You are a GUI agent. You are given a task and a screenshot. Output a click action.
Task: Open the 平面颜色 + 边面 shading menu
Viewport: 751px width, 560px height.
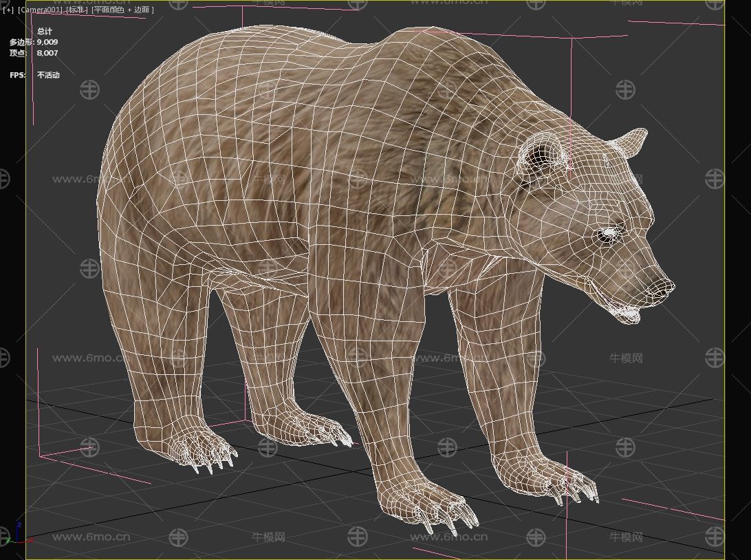tap(124, 10)
